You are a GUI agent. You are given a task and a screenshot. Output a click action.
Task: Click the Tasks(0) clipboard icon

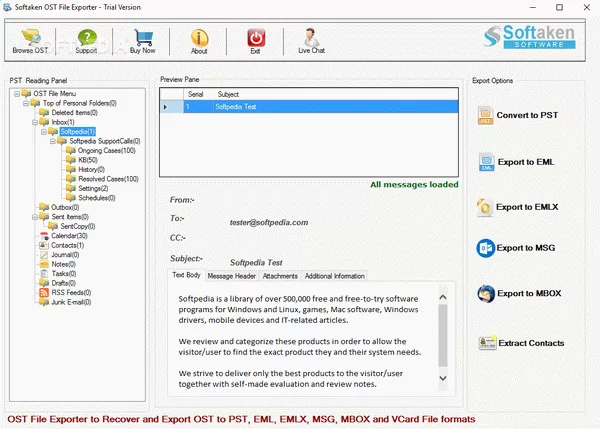(44, 274)
